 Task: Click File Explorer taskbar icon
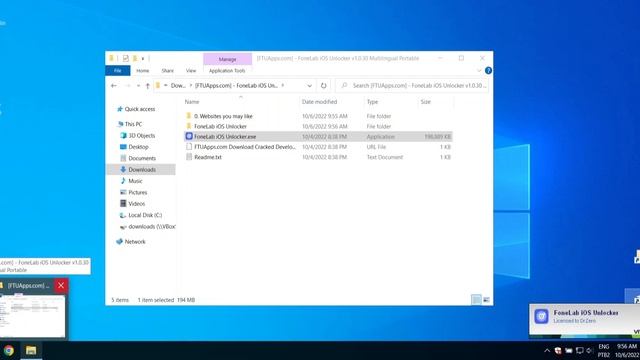coord(31,350)
